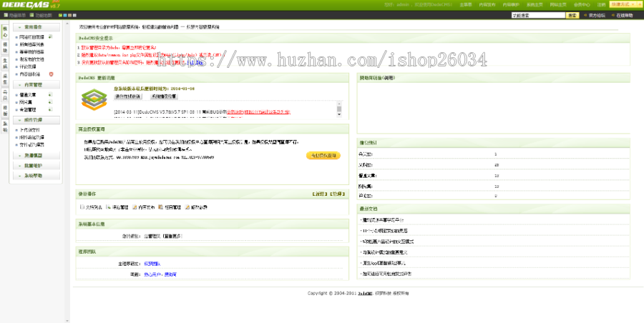
Task: Open the 在线帮助 link
Action: coord(625,15)
